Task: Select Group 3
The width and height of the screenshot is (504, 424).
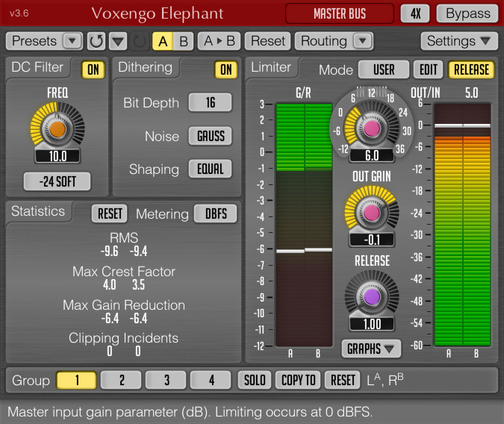Action: click(x=166, y=380)
